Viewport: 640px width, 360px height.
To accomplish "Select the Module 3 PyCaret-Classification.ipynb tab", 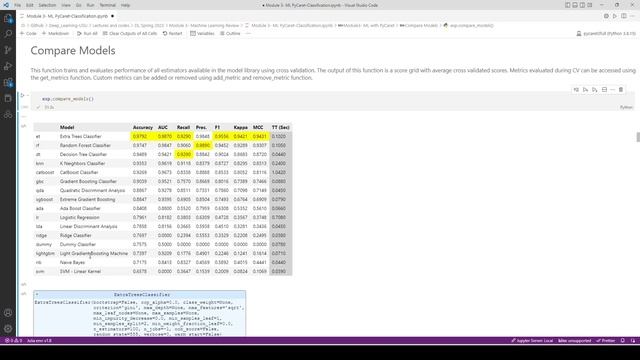I will pos(67,16).
